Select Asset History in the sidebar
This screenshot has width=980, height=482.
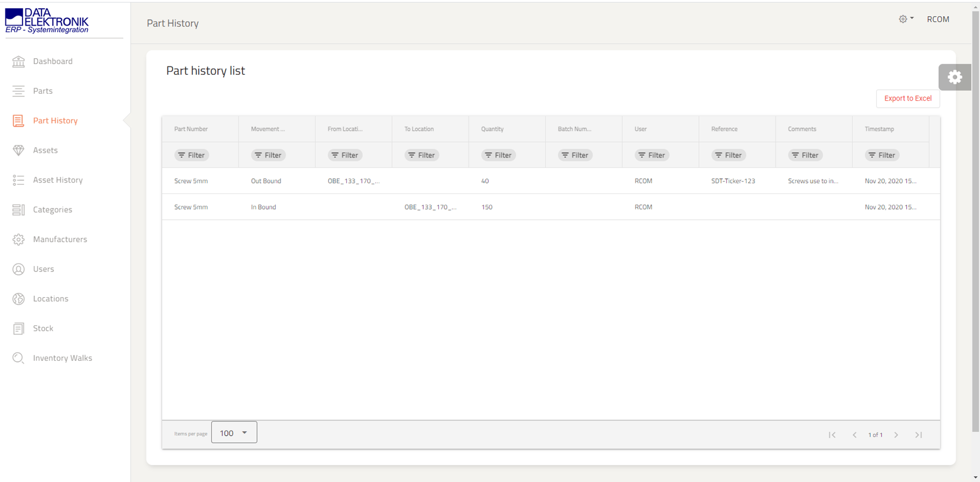point(58,180)
